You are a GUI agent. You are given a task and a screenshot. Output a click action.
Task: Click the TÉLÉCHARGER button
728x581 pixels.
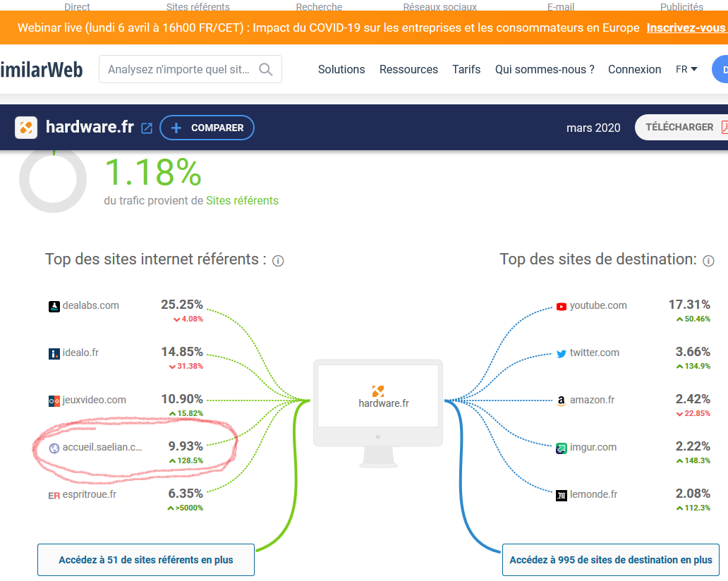[681, 127]
